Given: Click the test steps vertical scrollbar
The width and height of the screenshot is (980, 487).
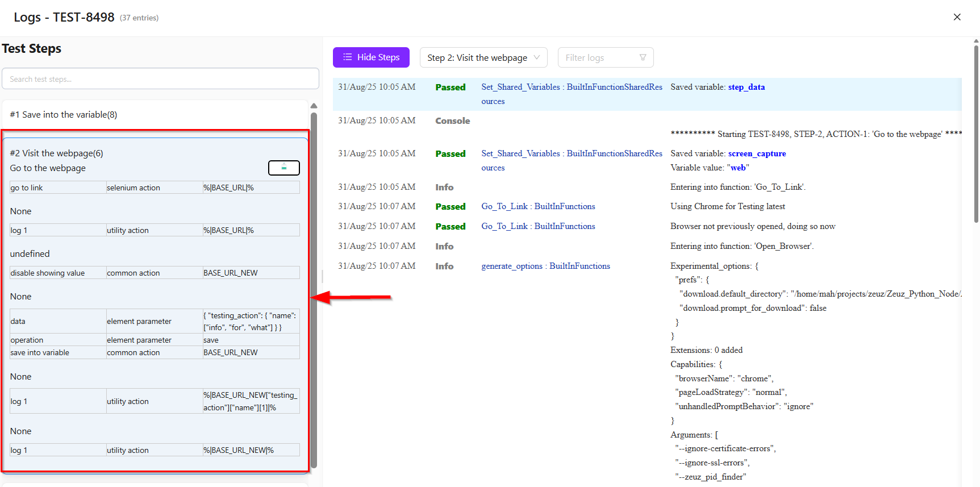Looking at the screenshot, I should [x=314, y=284].
